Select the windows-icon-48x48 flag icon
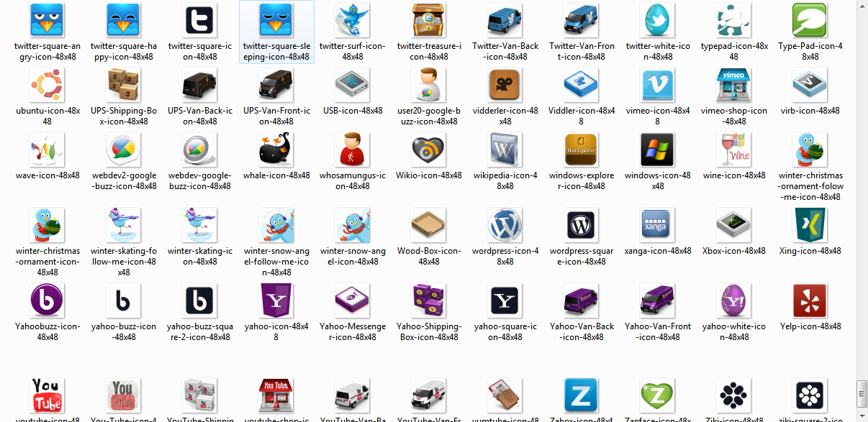Screen dimensions: 868x422 click(x=658, y=150)
